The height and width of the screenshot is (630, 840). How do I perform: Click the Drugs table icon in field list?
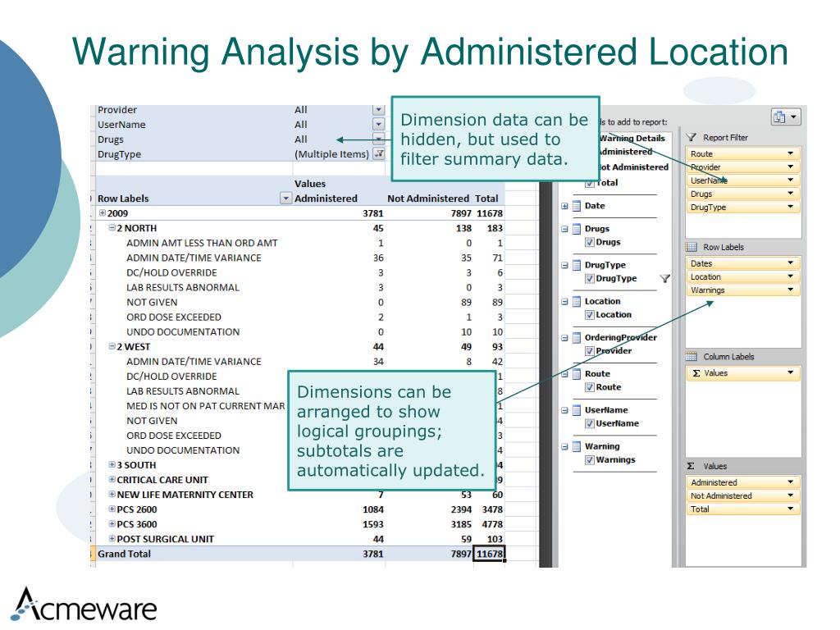tap(577, 229)
